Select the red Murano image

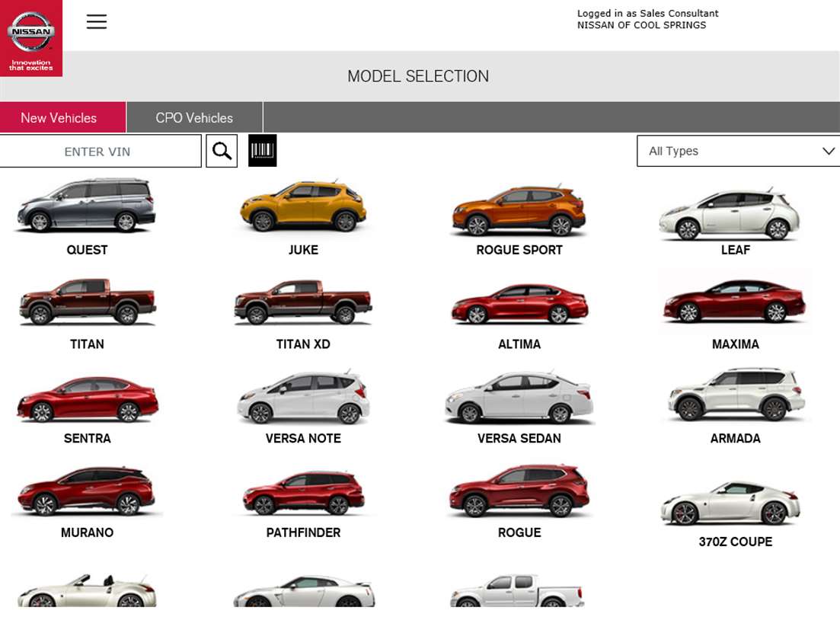coord(86,491)
